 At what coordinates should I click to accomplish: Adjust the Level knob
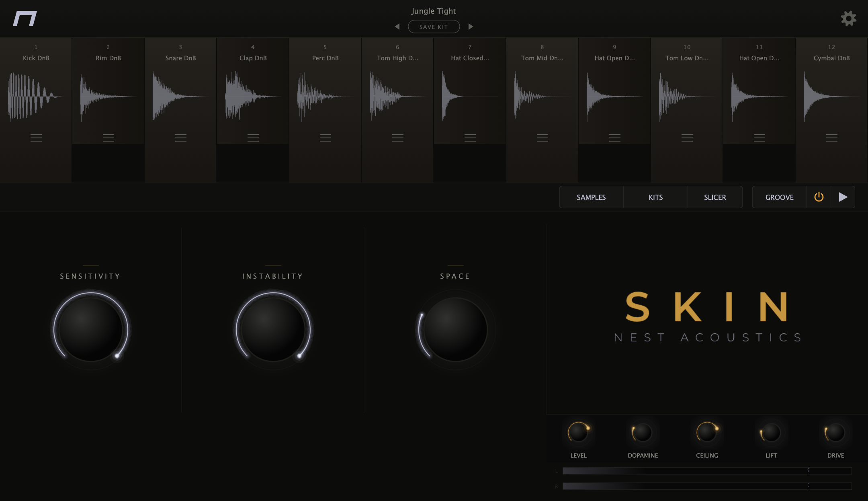coord(579,432)
